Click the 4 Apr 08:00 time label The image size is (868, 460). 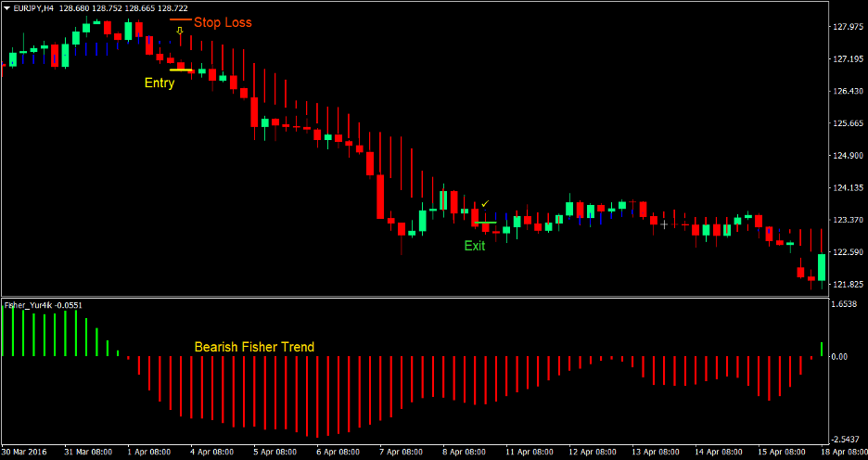point(212,451)
